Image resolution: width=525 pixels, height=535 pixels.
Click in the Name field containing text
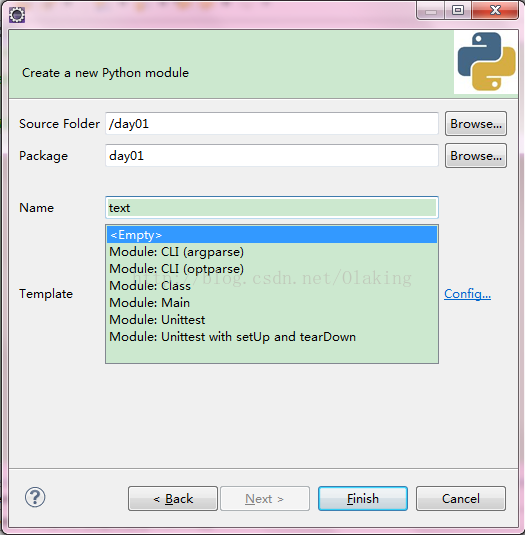272,207
